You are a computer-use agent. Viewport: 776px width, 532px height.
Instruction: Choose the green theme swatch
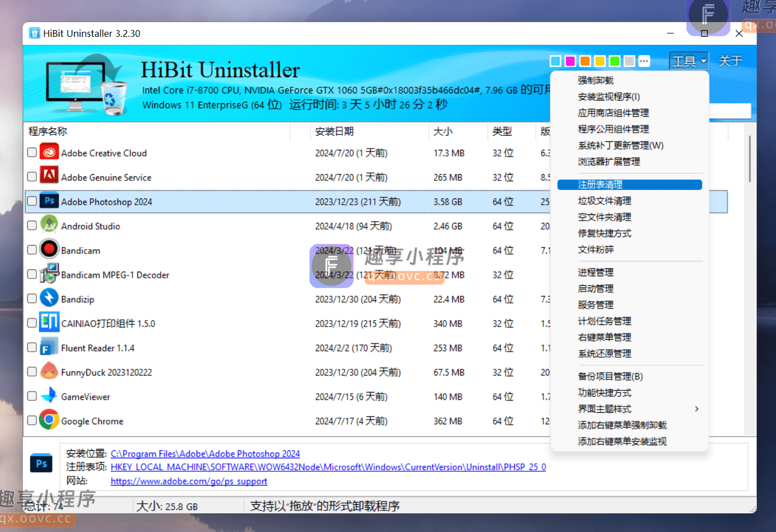click(x=615, y=61)
